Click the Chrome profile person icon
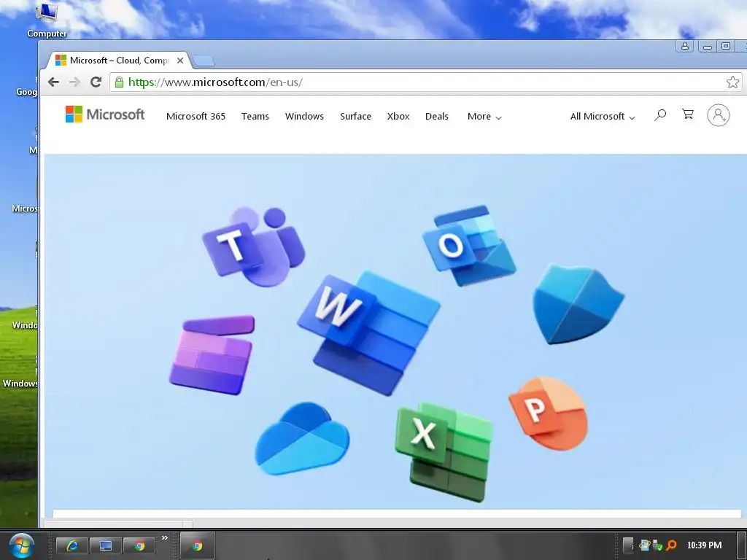Screen dimensions: 747x560 click(684, 46)
